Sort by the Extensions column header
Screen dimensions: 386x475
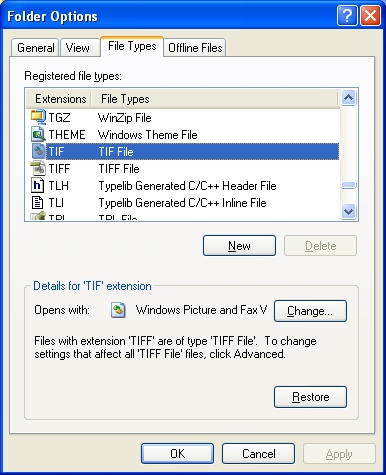(59, 99)
